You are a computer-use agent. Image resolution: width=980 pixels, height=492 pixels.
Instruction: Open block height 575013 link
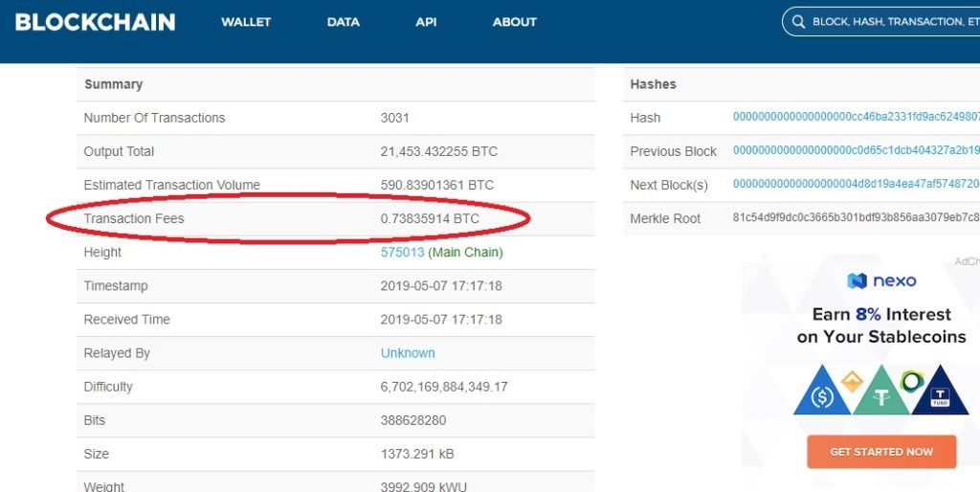click(403, 253)
